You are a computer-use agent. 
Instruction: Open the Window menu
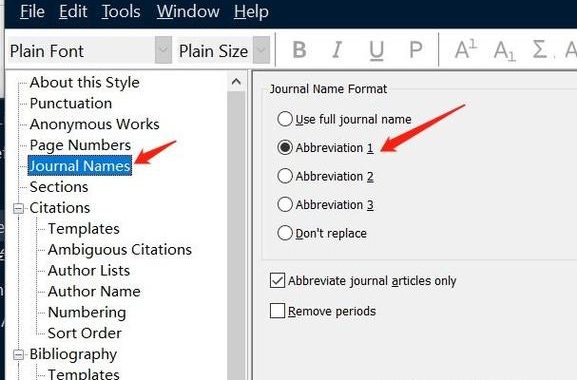click(188, 11)
